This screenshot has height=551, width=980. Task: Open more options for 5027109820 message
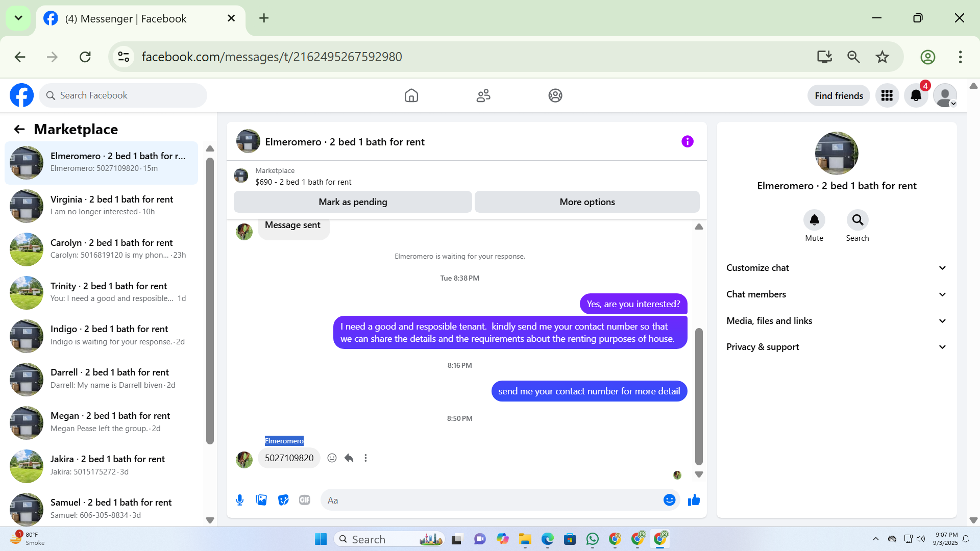(x=365, y=458)
